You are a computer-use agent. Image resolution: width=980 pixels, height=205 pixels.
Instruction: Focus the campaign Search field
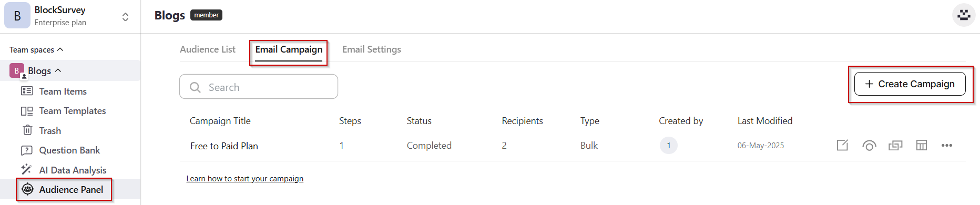tap(259, 87)
